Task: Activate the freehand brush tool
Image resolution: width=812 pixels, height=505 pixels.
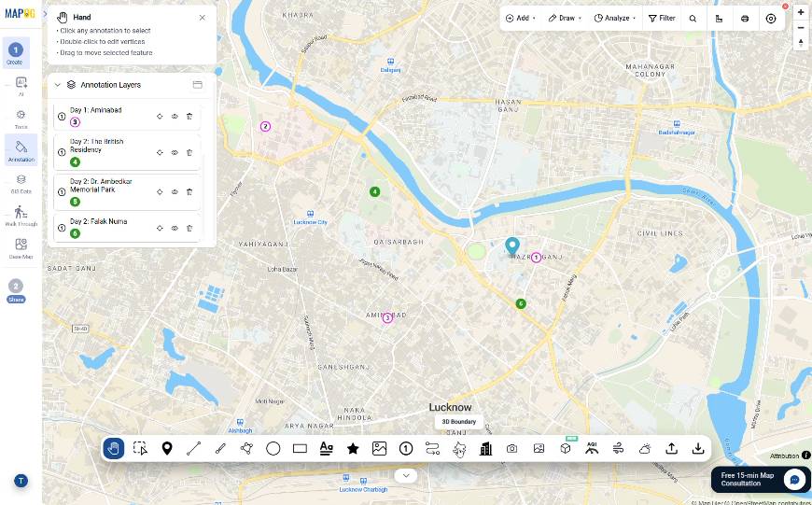Action: (x=220, y=449)
